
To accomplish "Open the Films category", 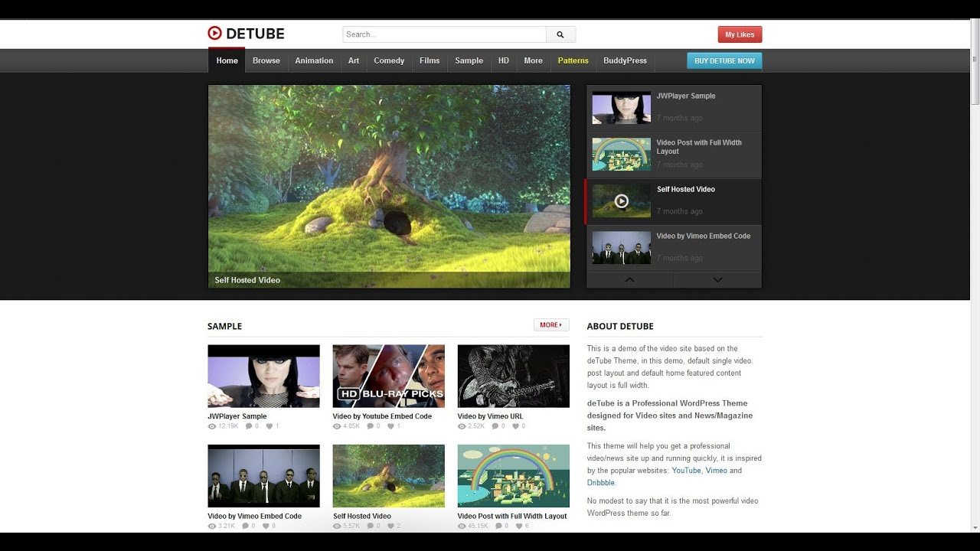I will [430, 60].
